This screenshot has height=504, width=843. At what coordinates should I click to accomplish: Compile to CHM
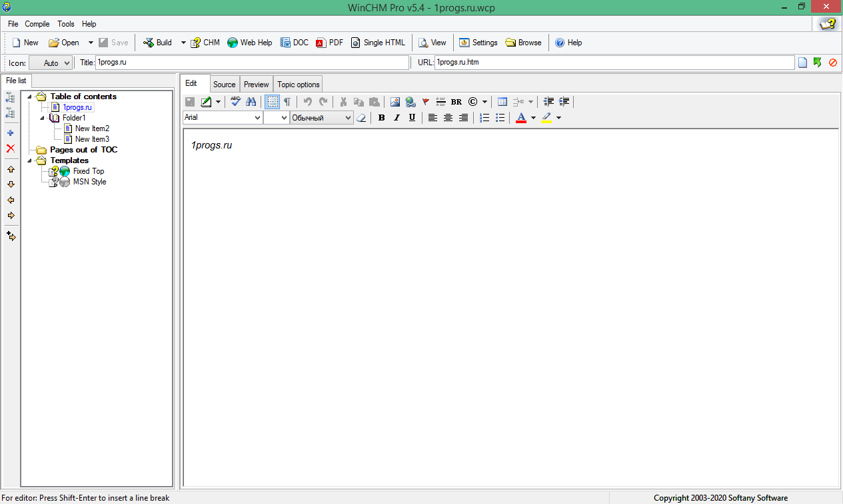tap(205, 43)
